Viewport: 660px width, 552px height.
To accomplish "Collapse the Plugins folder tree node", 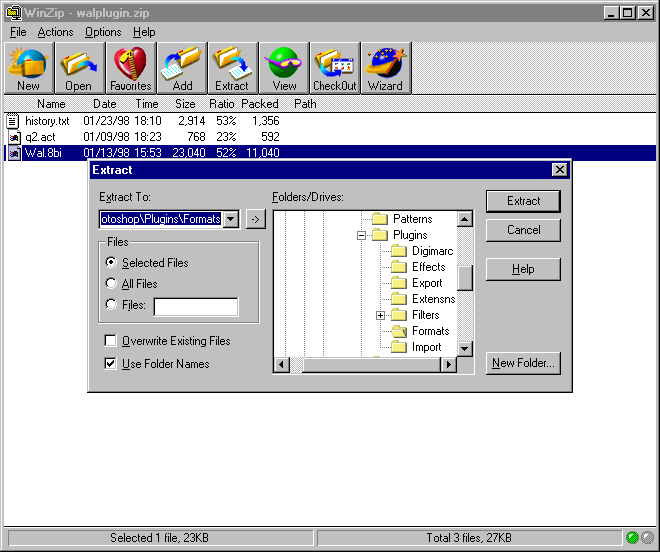I will (361, 235).
